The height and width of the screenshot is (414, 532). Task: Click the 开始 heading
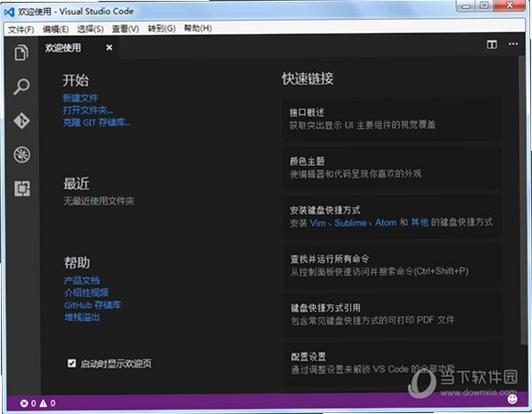coord(75,80)
